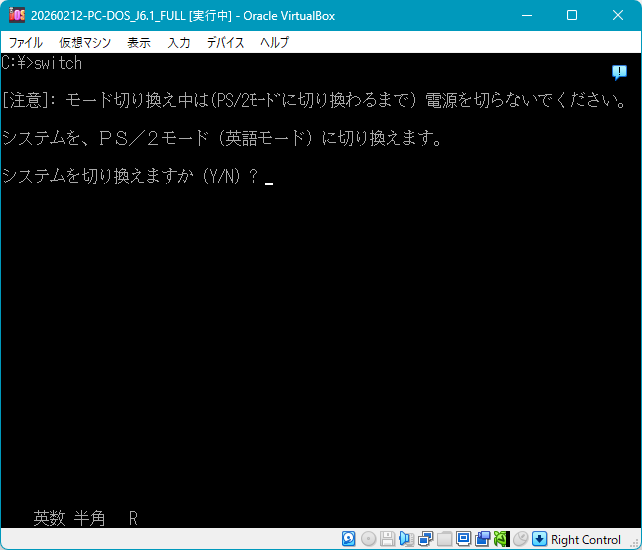
Task: Click the blue overlapping windows status icon
Action: [482, 539]
